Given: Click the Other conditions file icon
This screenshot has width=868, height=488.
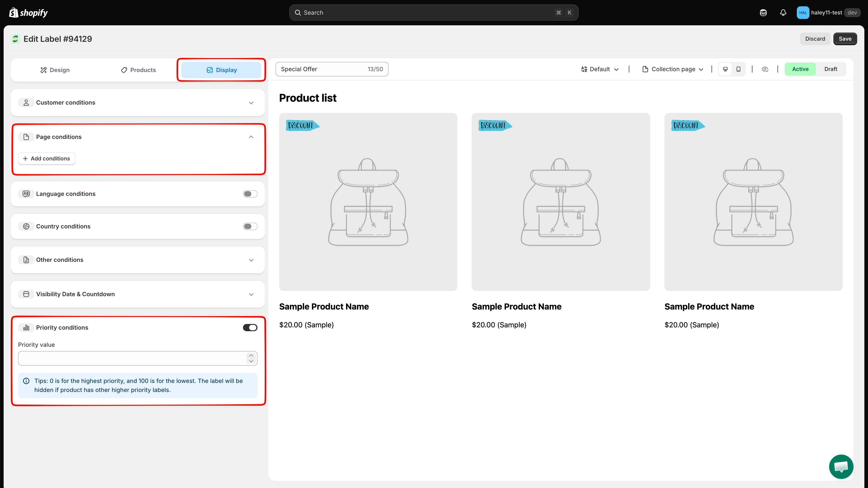Looking at the screenshot, I should (26, 260).
